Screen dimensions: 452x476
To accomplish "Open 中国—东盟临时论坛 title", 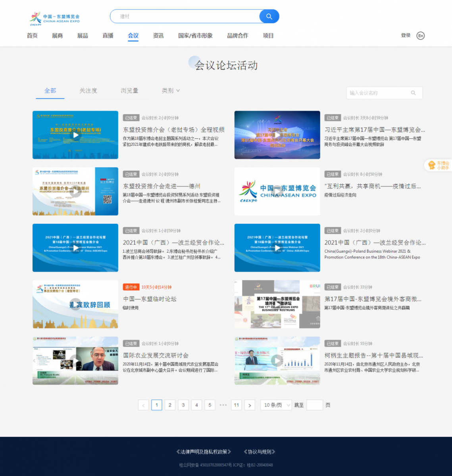I will point(150,299).
